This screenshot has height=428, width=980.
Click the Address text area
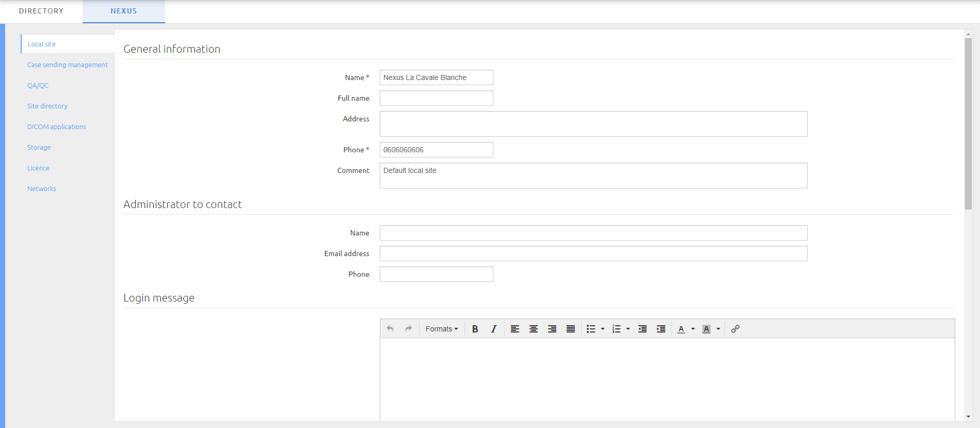coord(593,124)
